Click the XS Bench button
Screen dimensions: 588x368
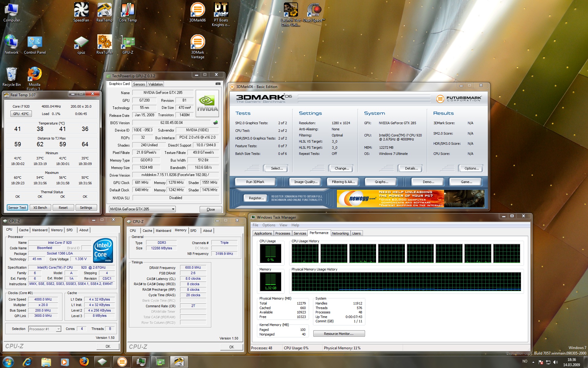40,208
